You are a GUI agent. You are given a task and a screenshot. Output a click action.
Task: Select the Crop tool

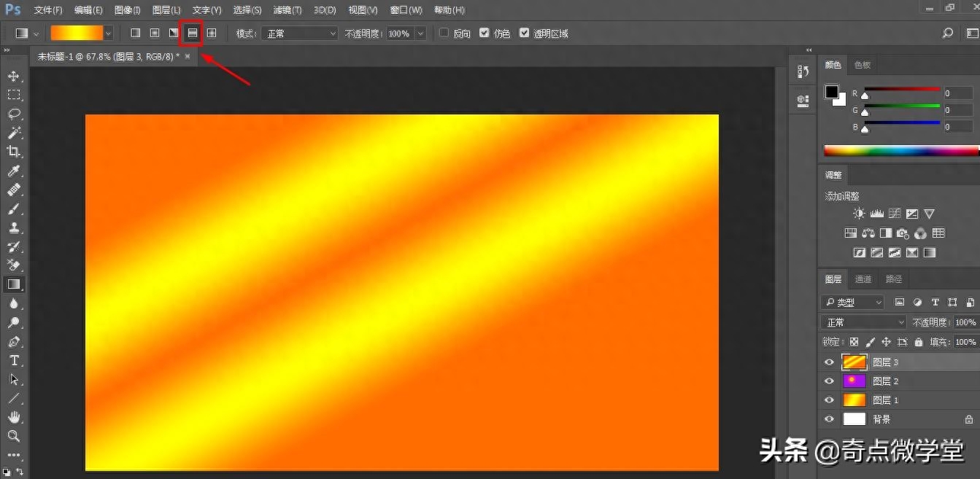click(14, 152)
